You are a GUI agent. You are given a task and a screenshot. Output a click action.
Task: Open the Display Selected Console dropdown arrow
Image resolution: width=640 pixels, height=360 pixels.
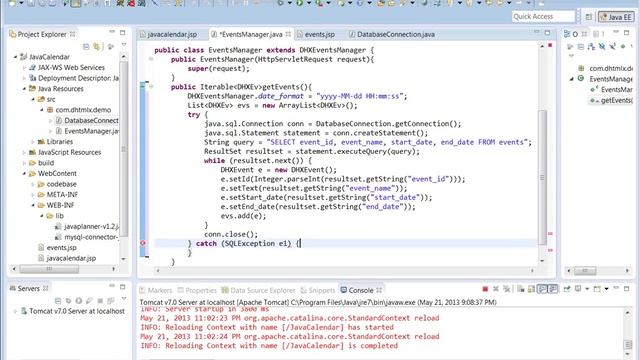[587, 289]
